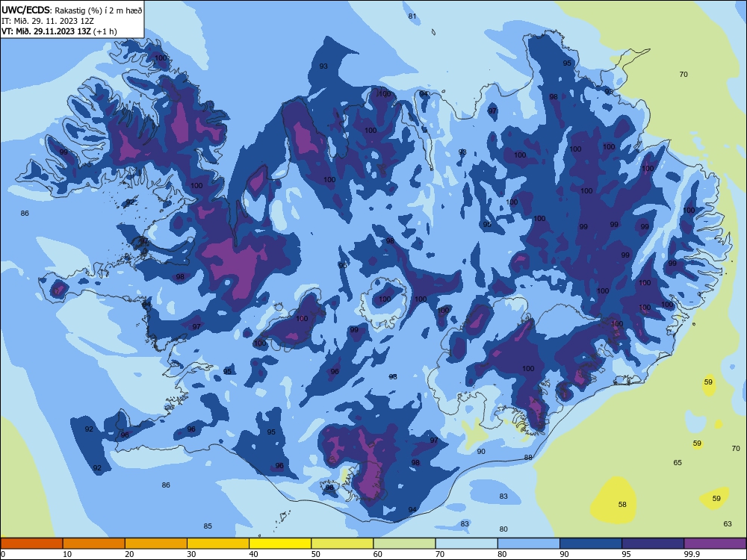Click the pale blue 70–80 legend swatch
The image size is (747, 560).
click(x=466, y=544)
